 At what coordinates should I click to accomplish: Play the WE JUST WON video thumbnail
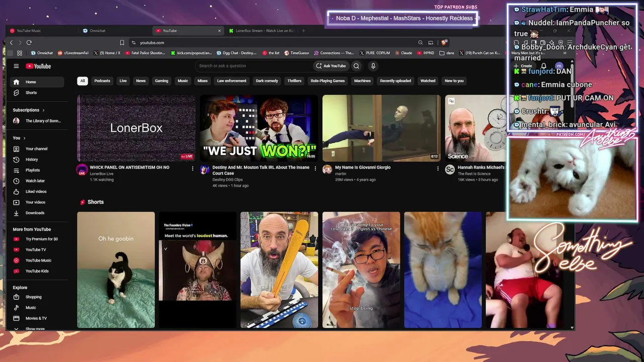(x=259, y=128)
